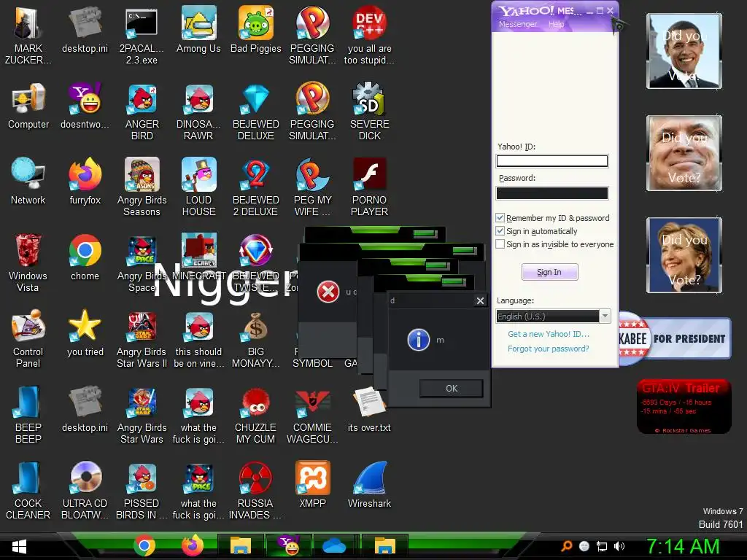Click OK in the info dialog
The height and width of the screenshot is (560, 747).
click(451, 388)
